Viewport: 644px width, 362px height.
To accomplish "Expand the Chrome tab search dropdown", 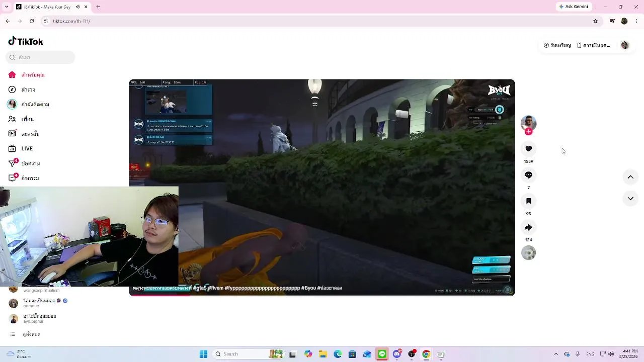I will click(6, 7).
